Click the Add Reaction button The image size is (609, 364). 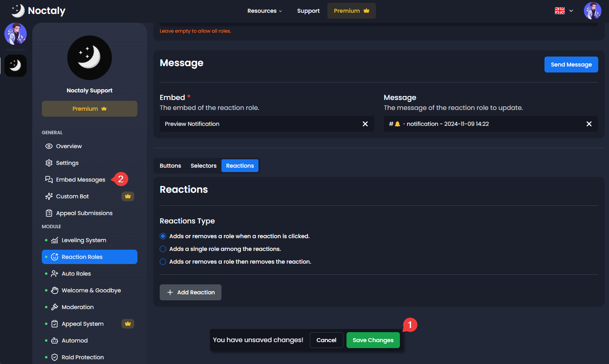[190, 292]
